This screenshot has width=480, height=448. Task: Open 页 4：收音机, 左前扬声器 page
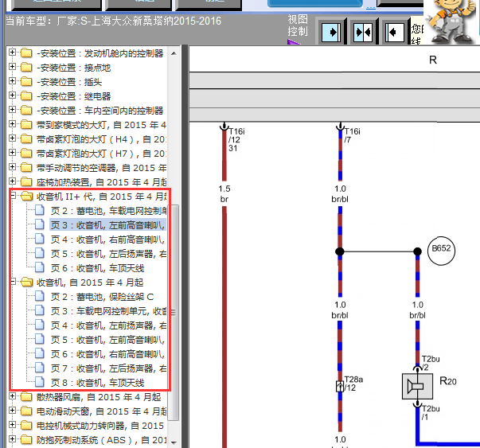click(x=108, y=325)
